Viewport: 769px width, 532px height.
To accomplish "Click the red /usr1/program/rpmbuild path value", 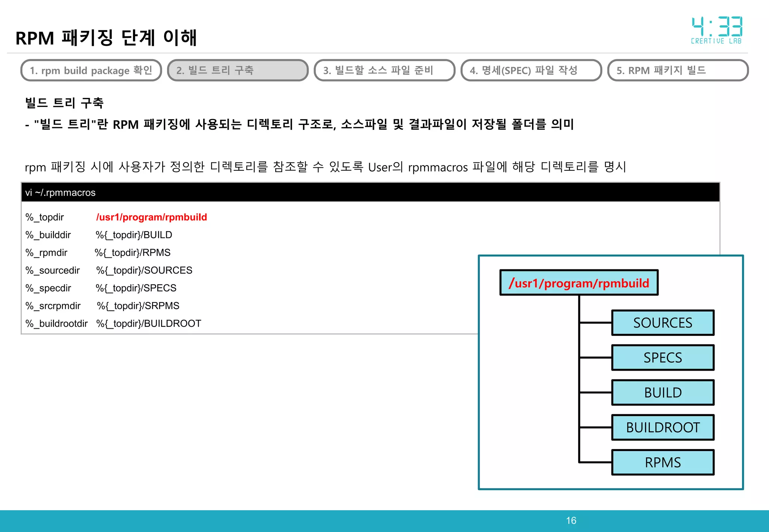I will 152,217.
